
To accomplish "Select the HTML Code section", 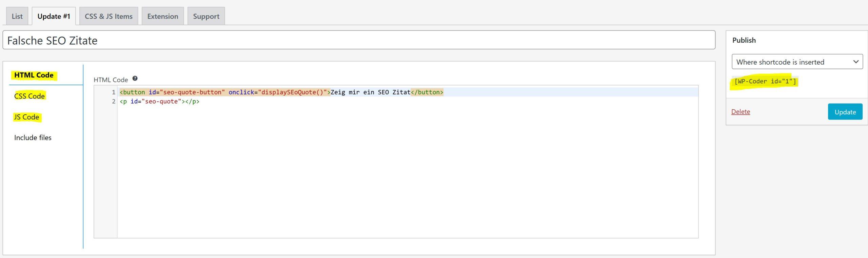I will pyautogui.click(x=34, y=75).
